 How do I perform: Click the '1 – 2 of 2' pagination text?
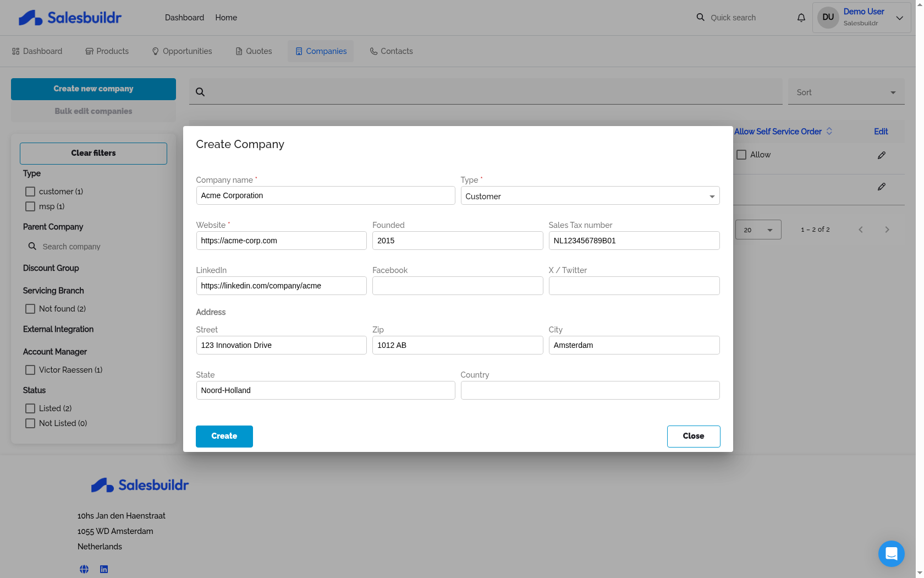click(x=815, y=230)
